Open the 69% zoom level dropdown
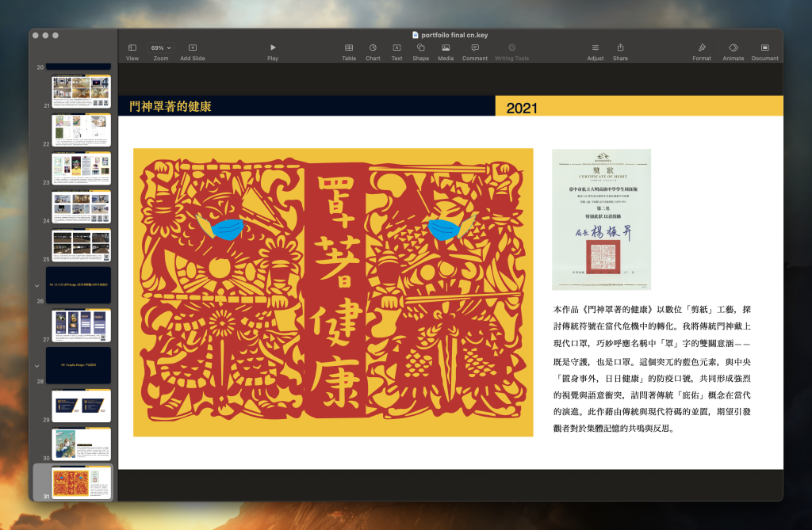This screenshot has height=530, width=812. 160,48
